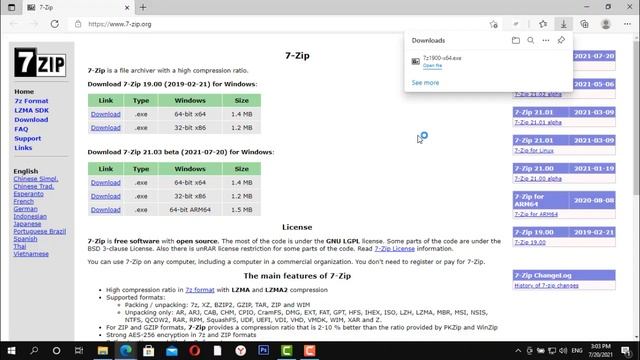
Task: Open 7-Zip 19.00 news link
Action: (530, 242)
